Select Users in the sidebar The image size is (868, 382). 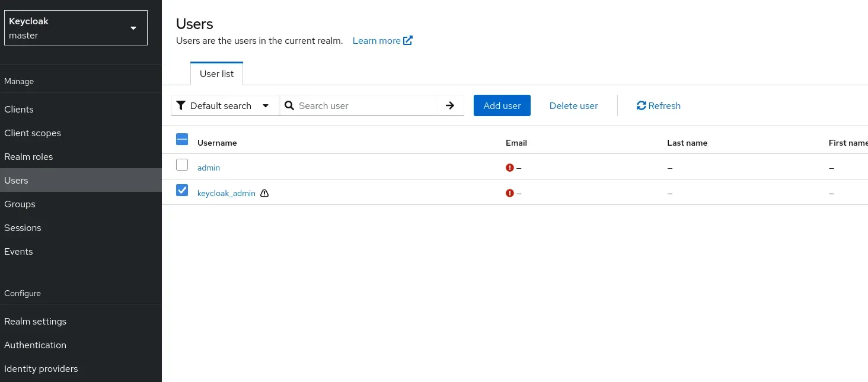[81, 180]
